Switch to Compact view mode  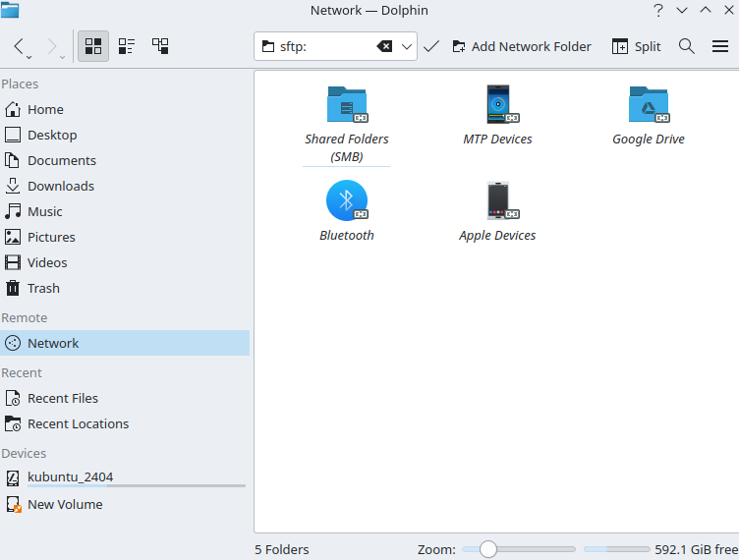[127, 46]
